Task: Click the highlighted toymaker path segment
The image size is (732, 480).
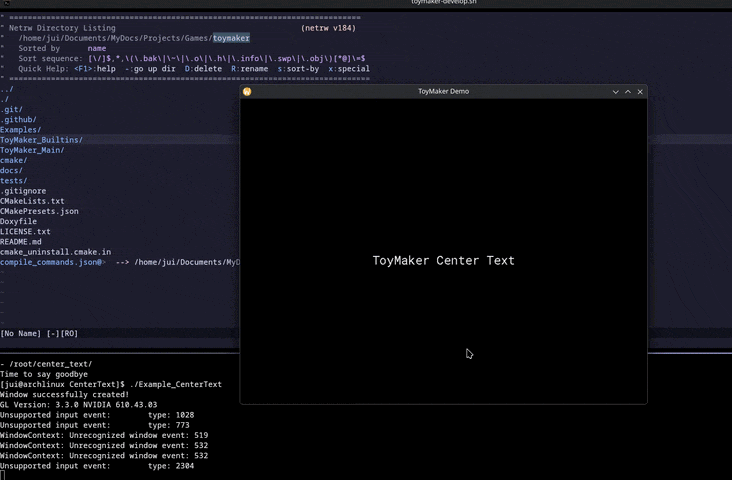Action: [231, 38]
